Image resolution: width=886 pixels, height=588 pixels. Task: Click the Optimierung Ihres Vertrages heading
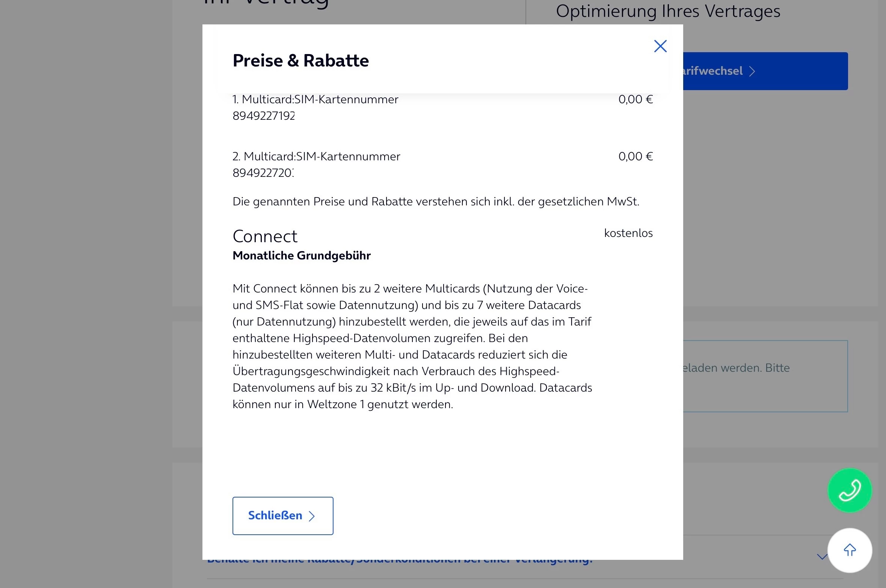(x=668, y=11)
